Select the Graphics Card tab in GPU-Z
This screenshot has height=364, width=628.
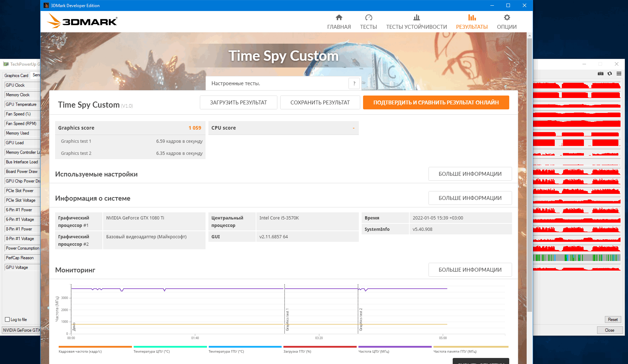pos(16,76)
